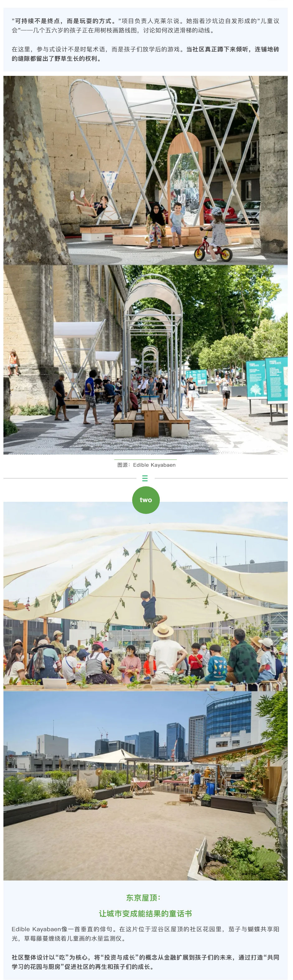Viewport: 293px width, 980px height.
Task: Click the paragraph starting 'Edible Kayabaen像一首垂直的俳句'
Action: point(145,934)
